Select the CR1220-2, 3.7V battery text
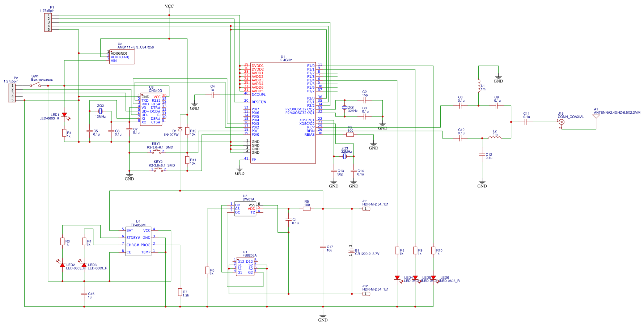The height and width of the screenshot is (326, 644). tap(367, 254)
